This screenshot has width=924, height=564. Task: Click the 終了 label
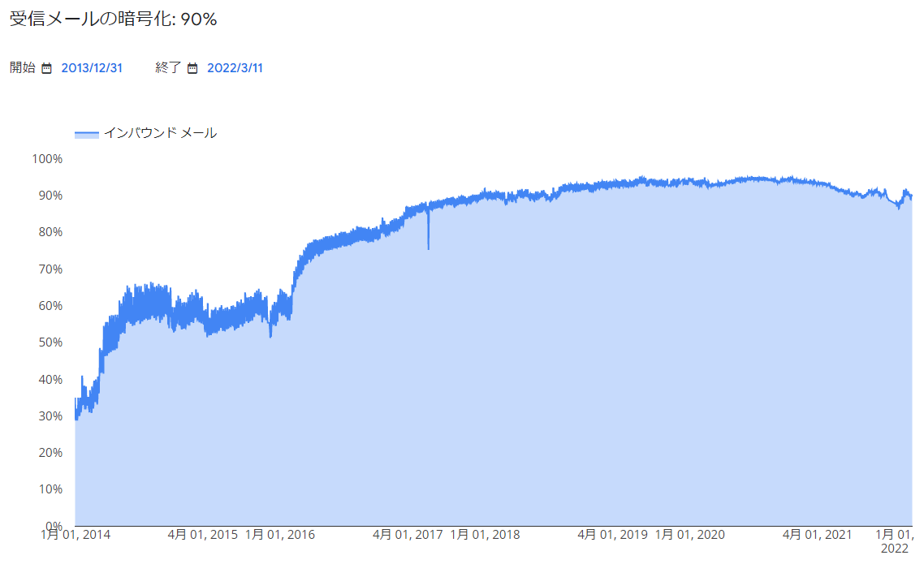tap(168, 67)
